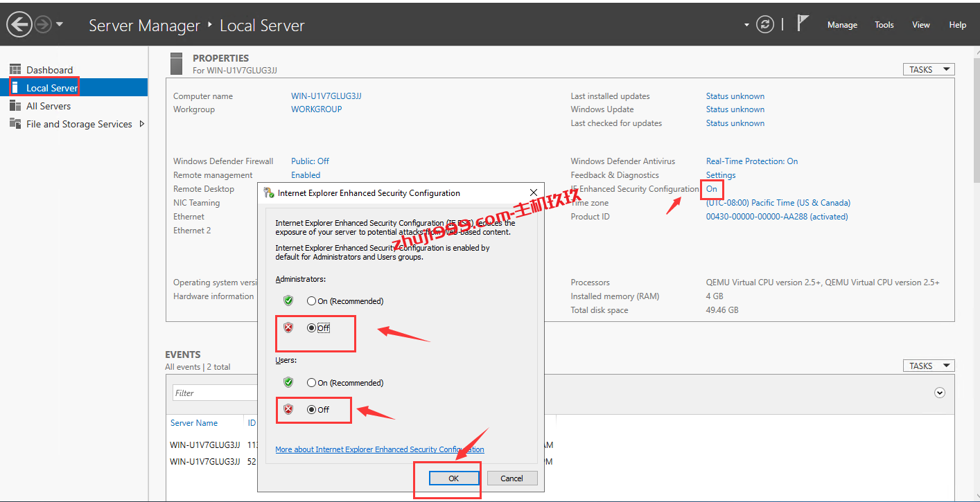Open the navigation history dropdown arrow

(60, 24)
